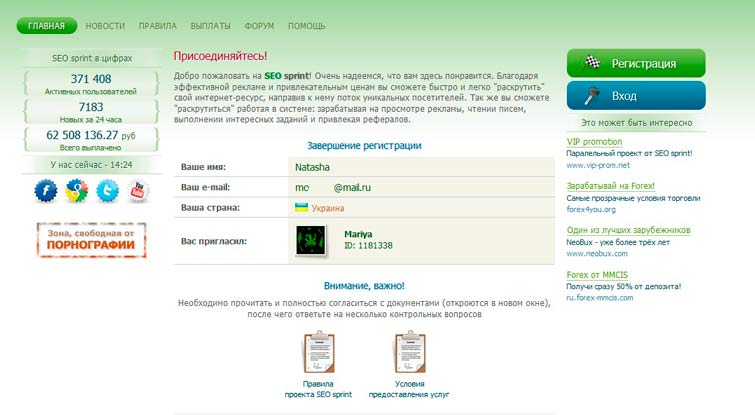Viewport: 755px width, 415px height.
Task: Click the Завершение регистрации heading
Action: (x=364, y=145)
